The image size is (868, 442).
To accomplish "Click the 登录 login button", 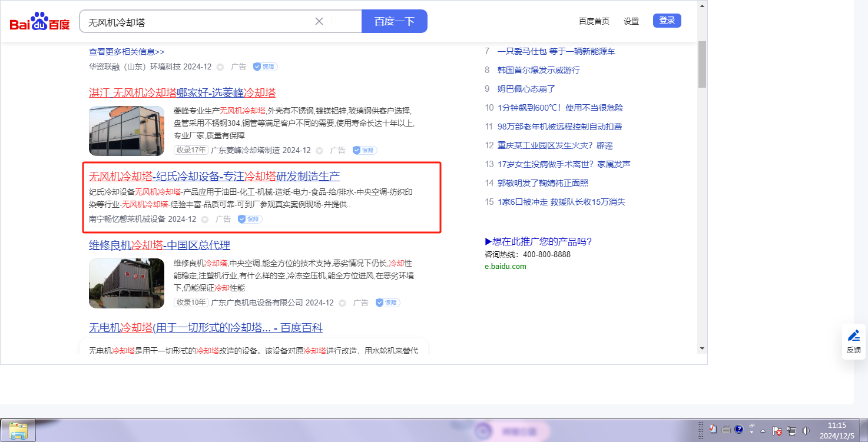I will [x=667, y=21].
